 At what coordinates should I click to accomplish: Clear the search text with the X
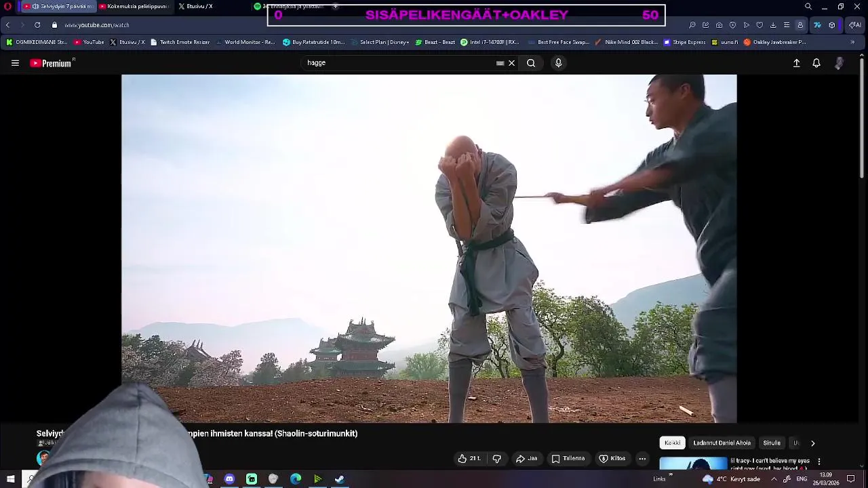[511, 63]
